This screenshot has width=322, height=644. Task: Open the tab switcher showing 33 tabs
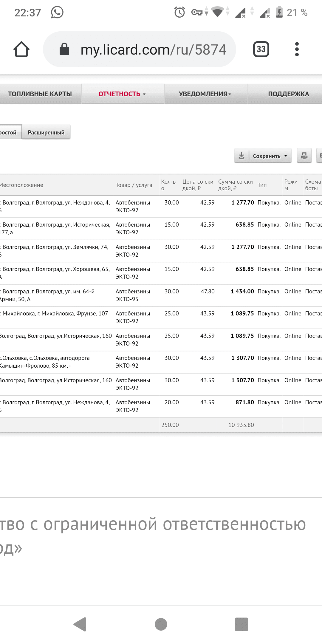coord(261,49)
